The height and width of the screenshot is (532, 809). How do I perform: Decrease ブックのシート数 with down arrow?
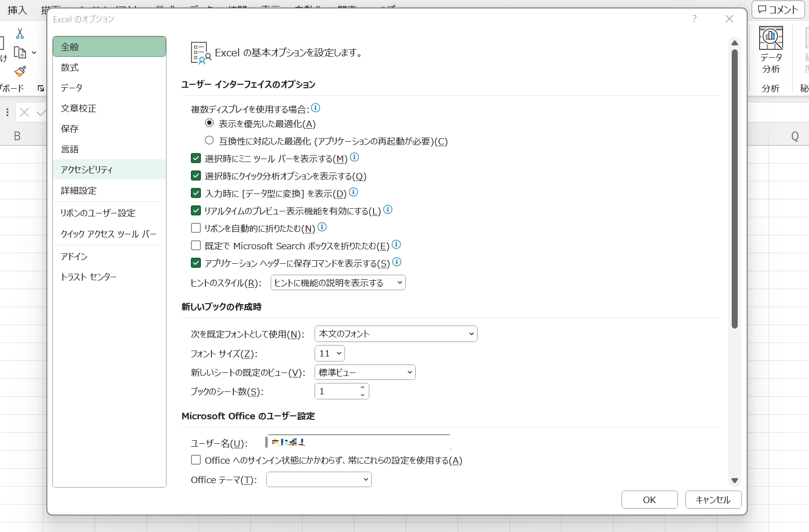pyautogui.click(x=362, y=395)
